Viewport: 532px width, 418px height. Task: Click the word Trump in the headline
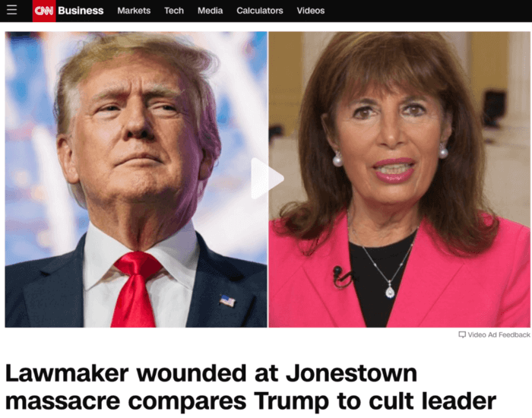291,401
